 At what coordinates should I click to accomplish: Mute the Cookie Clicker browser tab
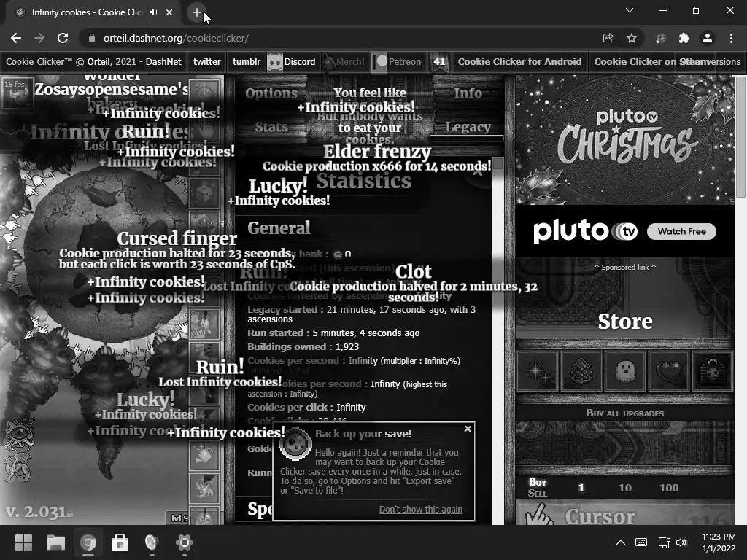153,12
